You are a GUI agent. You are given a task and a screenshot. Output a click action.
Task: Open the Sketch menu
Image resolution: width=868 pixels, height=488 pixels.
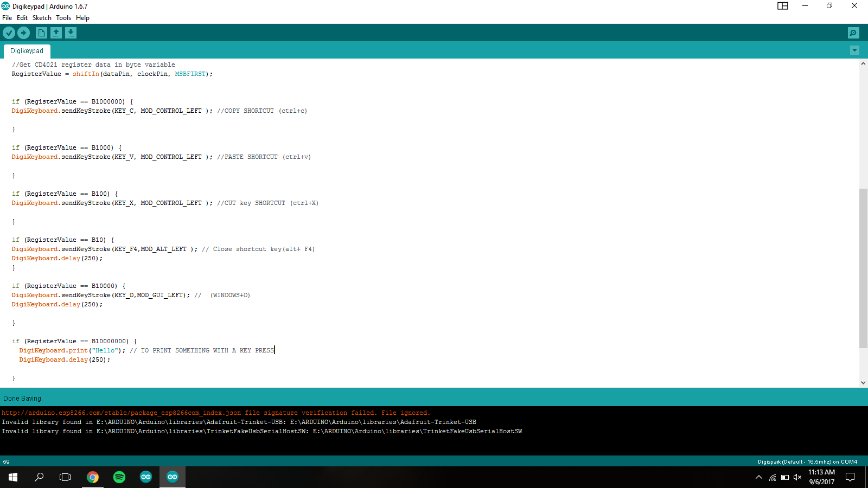click(42, 18)
